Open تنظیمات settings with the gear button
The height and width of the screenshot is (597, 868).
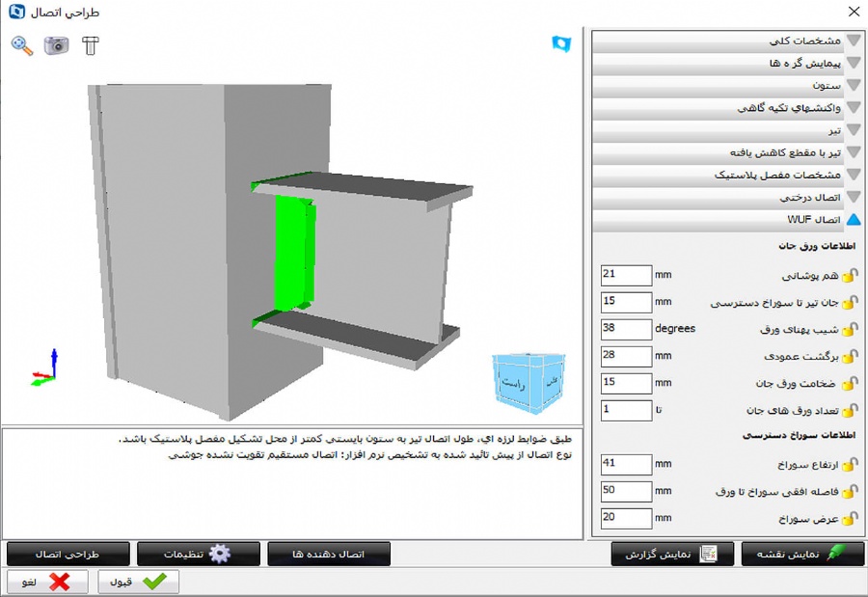point(198,554)
